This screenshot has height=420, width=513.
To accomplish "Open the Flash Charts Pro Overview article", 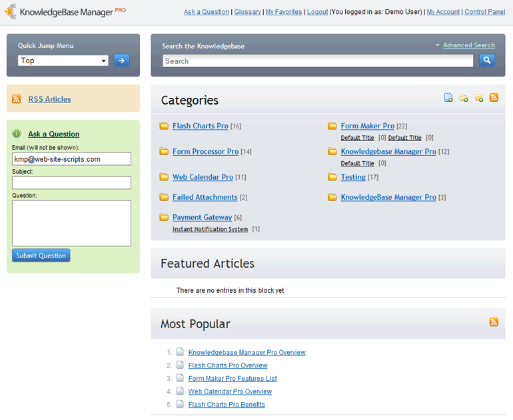I will tap(228, 365).
